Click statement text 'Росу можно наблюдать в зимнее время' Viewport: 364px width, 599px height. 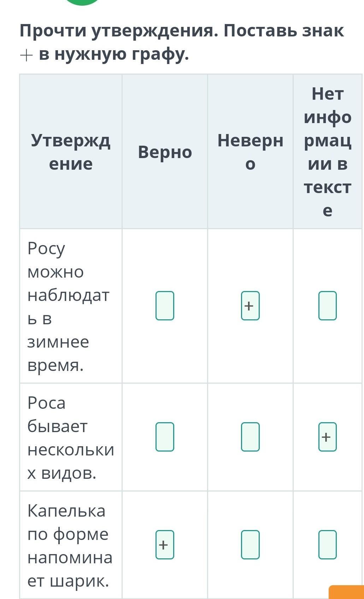click(69, 306)
